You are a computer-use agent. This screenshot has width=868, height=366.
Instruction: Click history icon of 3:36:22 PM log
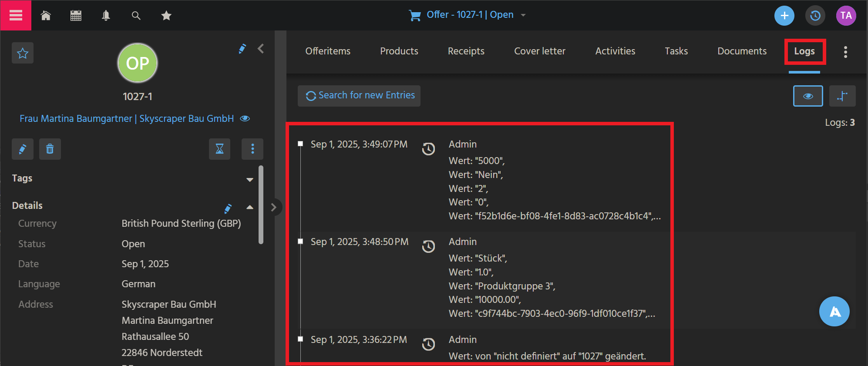428,344
